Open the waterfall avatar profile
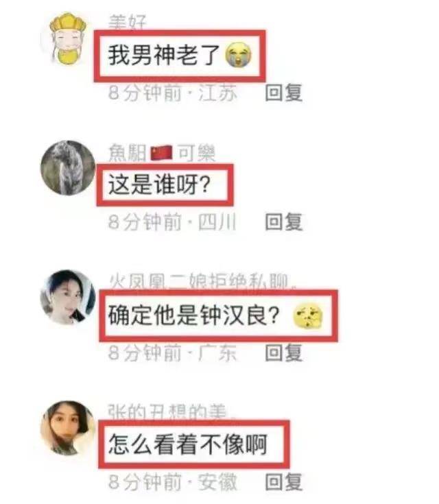Image resolution: width=439 pixels, height=504 pixels. [68, 167]
